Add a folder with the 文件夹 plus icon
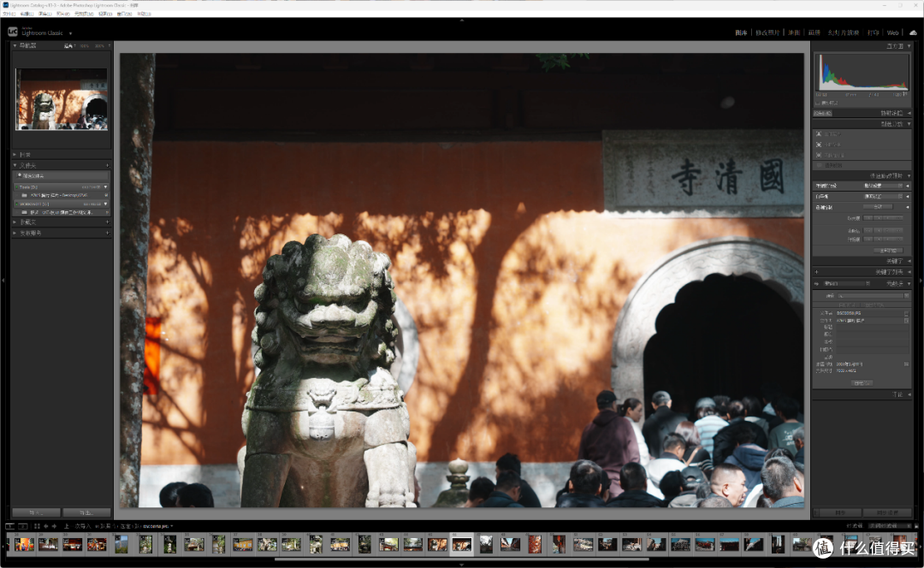 (107, 166)
